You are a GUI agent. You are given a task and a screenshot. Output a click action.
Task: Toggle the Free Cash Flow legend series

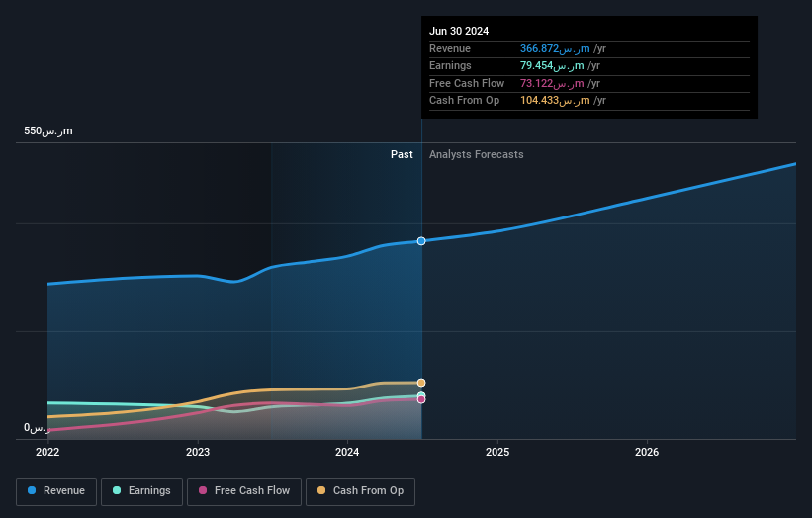point(244,491)
